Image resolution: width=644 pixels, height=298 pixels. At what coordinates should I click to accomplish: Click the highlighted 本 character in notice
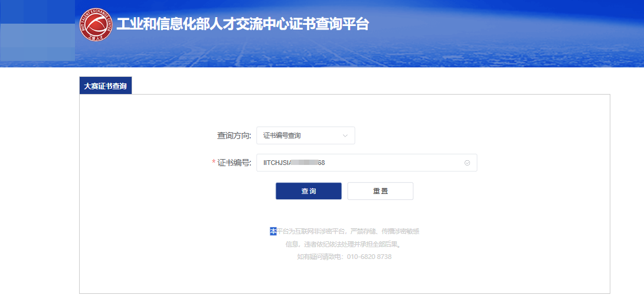coord(273,231)
